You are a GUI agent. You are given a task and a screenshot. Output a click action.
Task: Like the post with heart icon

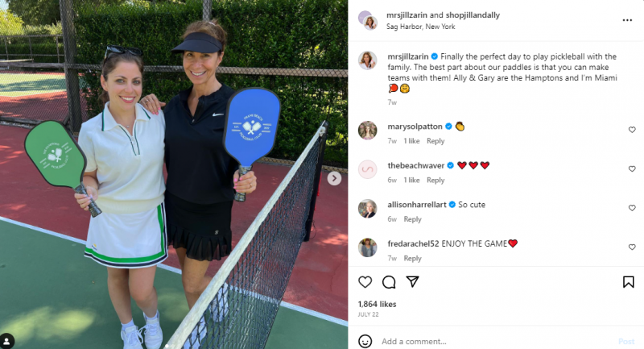365,282
